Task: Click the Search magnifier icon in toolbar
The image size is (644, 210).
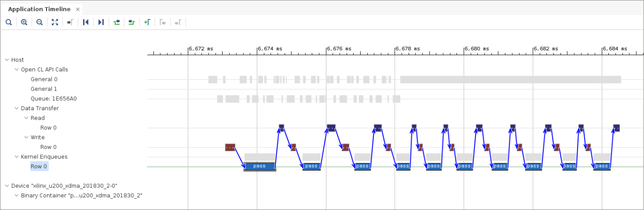Action: [x=9, y=22]
